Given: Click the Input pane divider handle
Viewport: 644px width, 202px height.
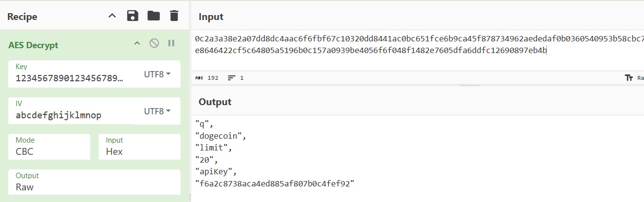Looking at the screenshot, I should tap(469, 85).
